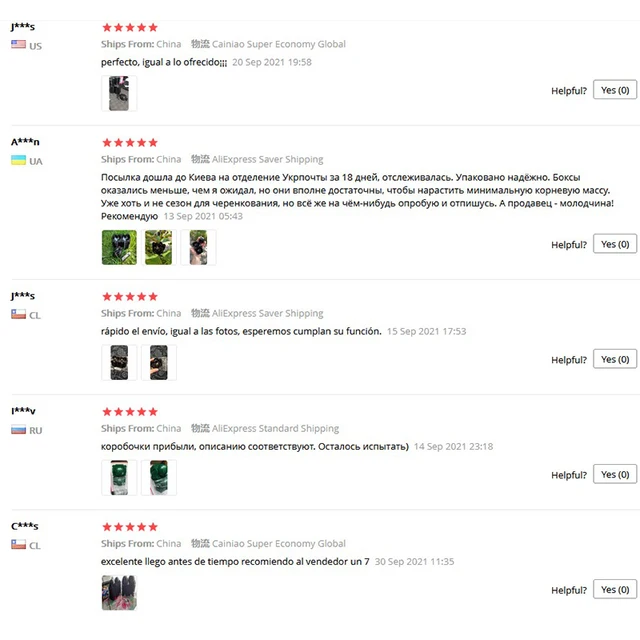Click the Chile flag icon under C***s
The image size is (640, 640).
click(18, 544)
